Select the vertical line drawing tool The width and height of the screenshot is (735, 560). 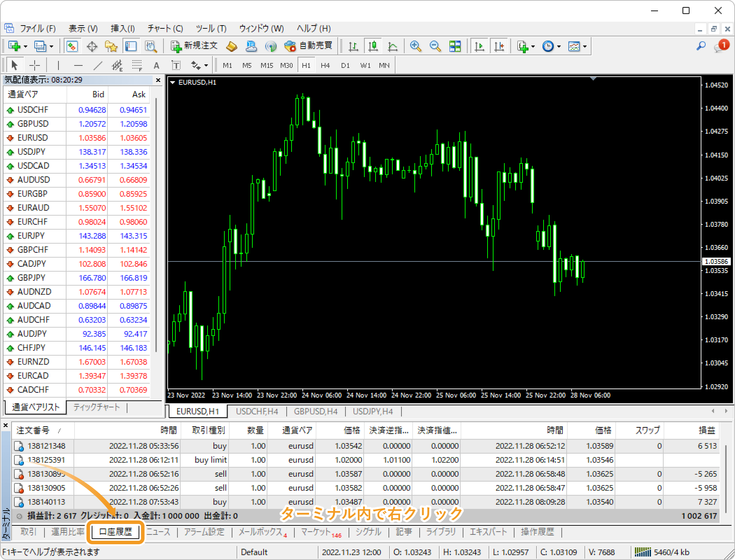pyautogui.click(x=58, y=65)
